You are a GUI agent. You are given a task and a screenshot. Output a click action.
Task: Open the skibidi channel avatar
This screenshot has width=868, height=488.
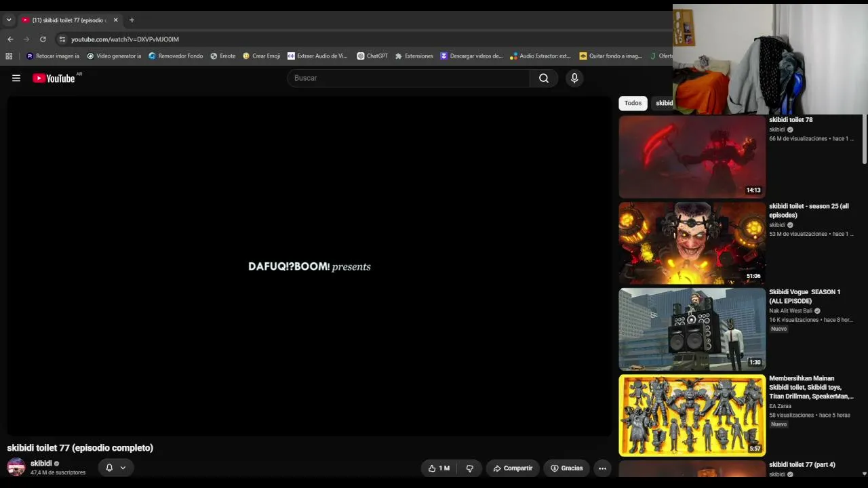point(16,467)
